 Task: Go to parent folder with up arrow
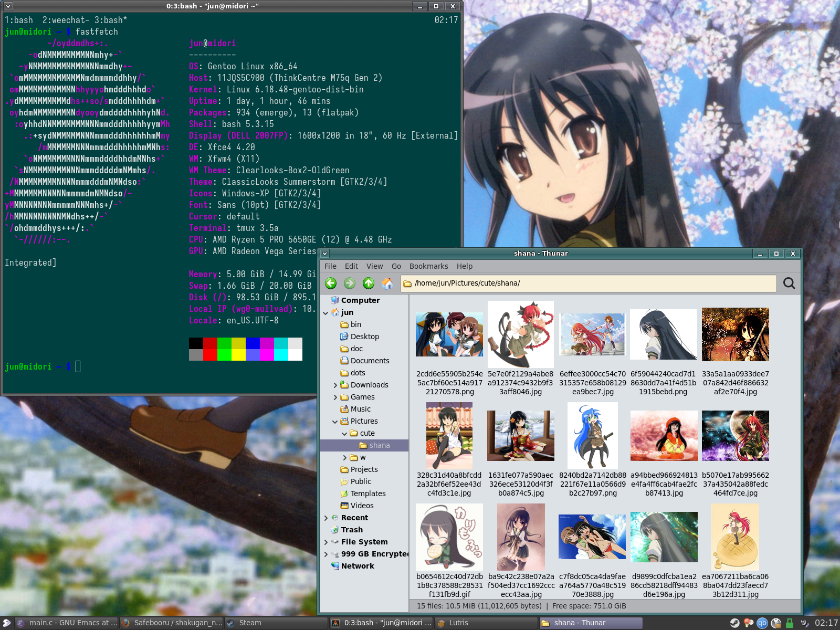point(369,283)
